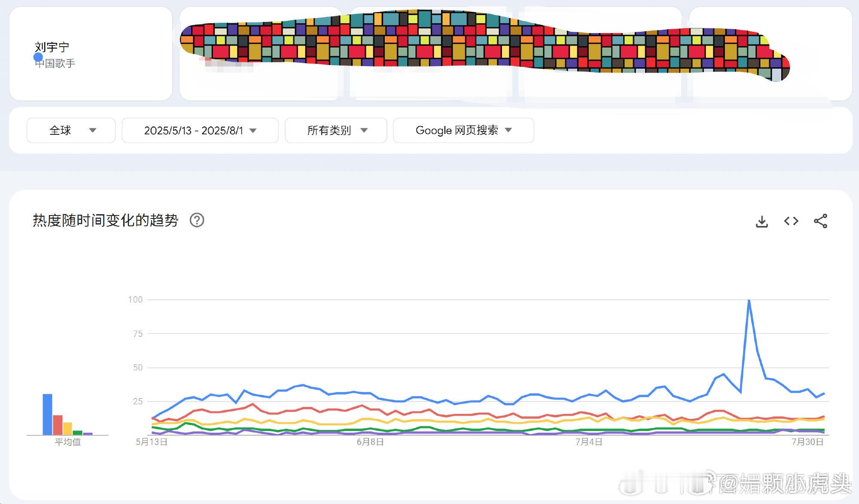The height and width of the screenshot is (504, 859).
Task: Click the blue line's peak at 100
Action: click(749, 300)
